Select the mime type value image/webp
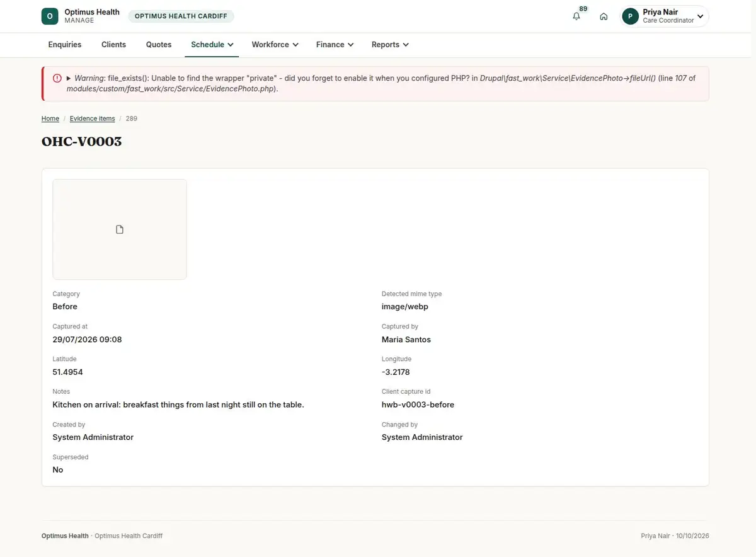Image resolution: width=756 pixels, height=557 pixels. coord(405,306)
